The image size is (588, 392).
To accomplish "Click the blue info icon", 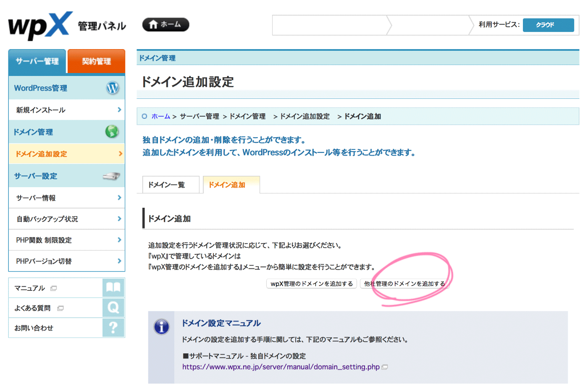I will tap(162, 327).
